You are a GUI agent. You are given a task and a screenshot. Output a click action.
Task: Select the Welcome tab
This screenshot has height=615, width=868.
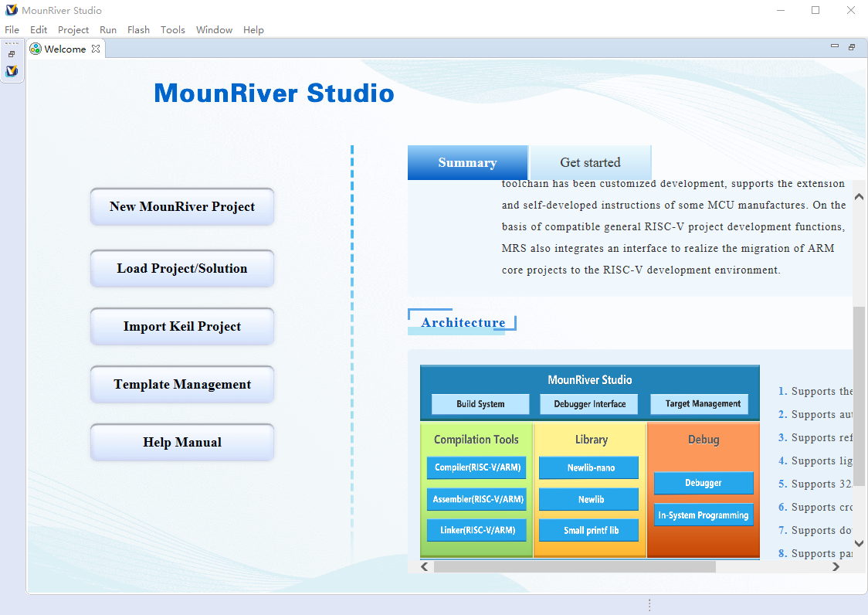pyautogui.click(x=66, y=49)
